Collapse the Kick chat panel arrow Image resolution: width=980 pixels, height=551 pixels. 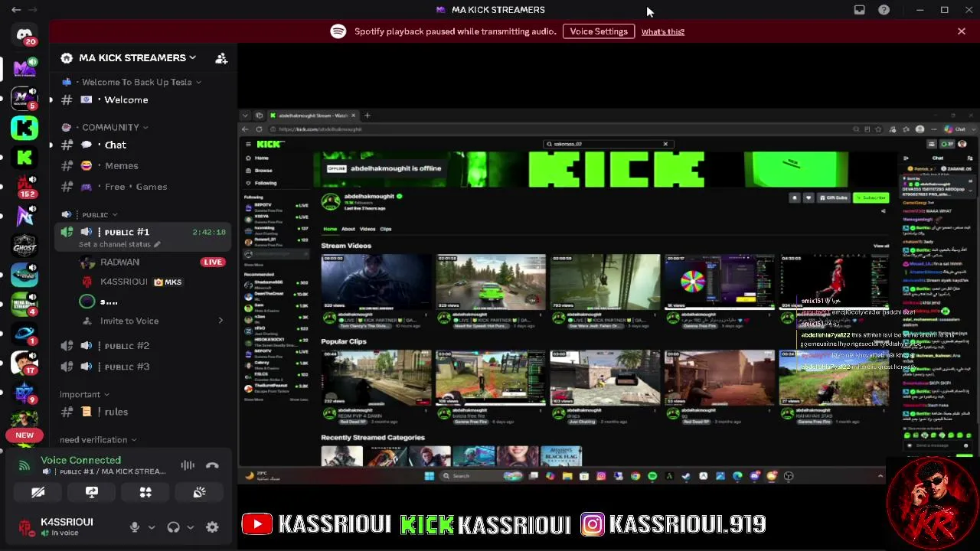[x=906, y=158]
